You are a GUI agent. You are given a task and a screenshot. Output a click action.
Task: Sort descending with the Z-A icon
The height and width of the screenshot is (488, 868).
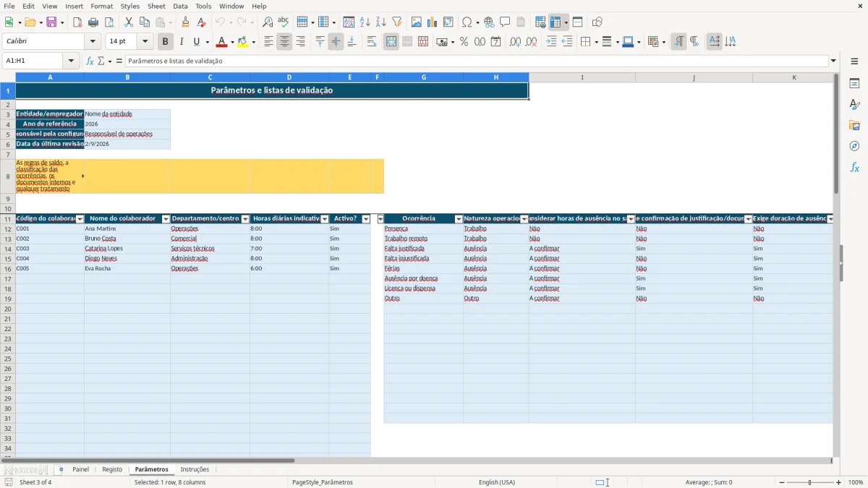tap(380, 22)
